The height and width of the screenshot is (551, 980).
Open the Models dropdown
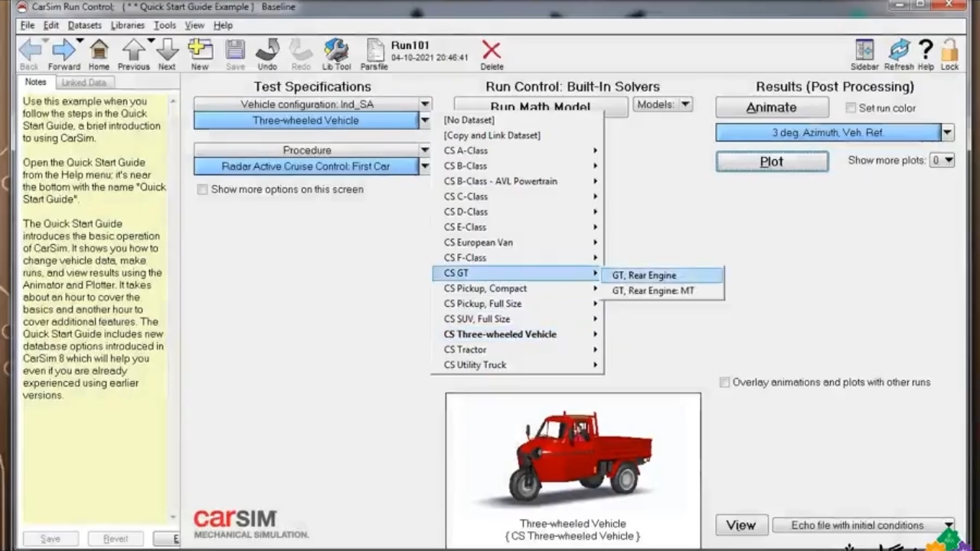pos(663,105)
